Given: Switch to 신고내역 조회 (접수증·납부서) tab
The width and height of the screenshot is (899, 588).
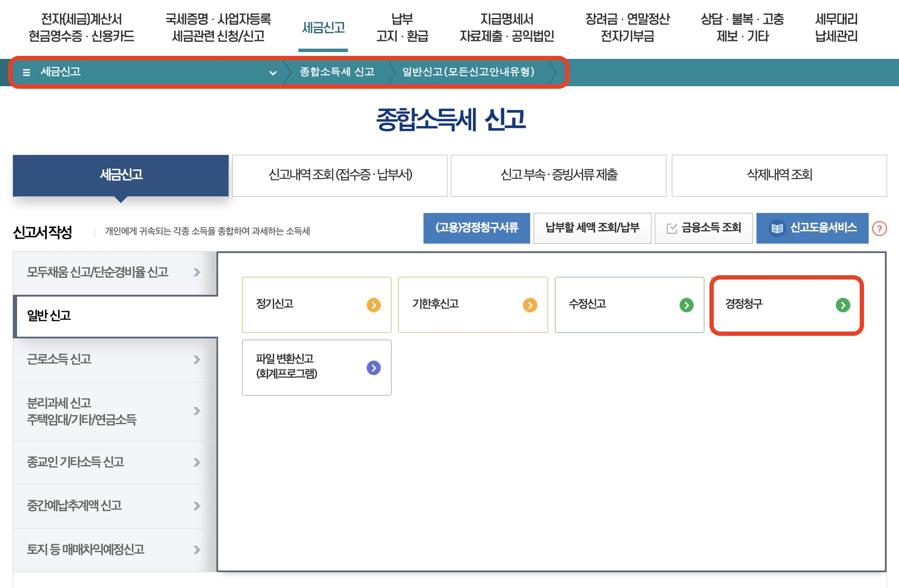Looking at the screenshot, I should [340, 175].
